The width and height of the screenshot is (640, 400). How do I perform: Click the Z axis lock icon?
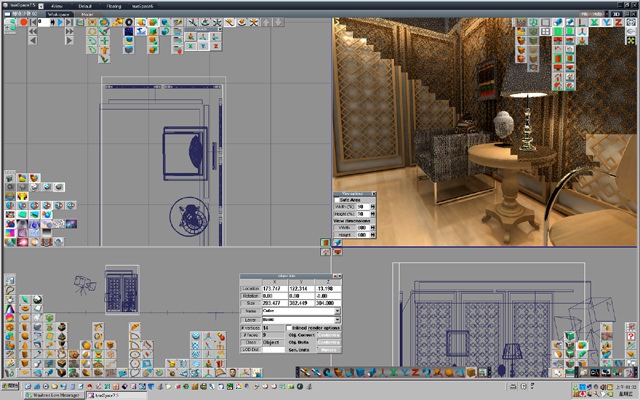click(418, 372)
